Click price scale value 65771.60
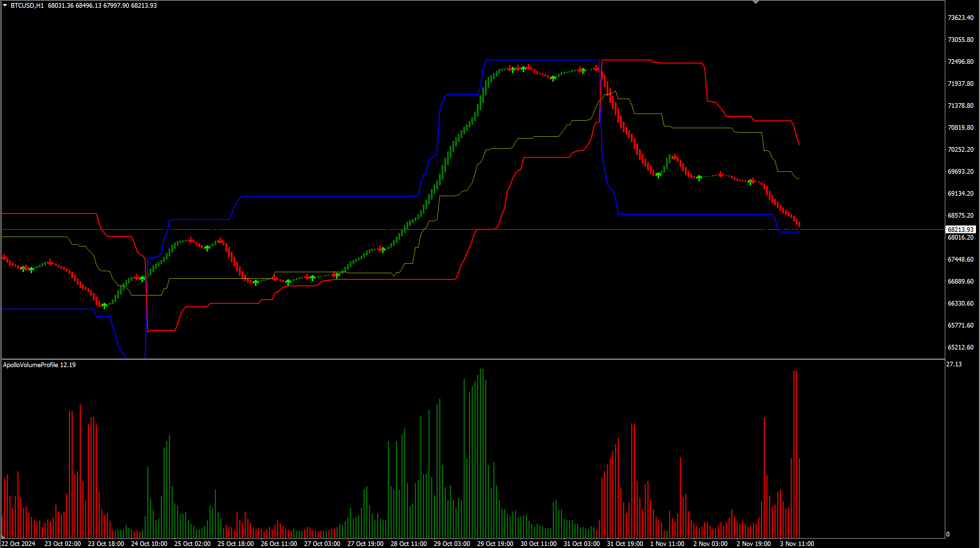The image size is (980, 548). coord(961,325)
